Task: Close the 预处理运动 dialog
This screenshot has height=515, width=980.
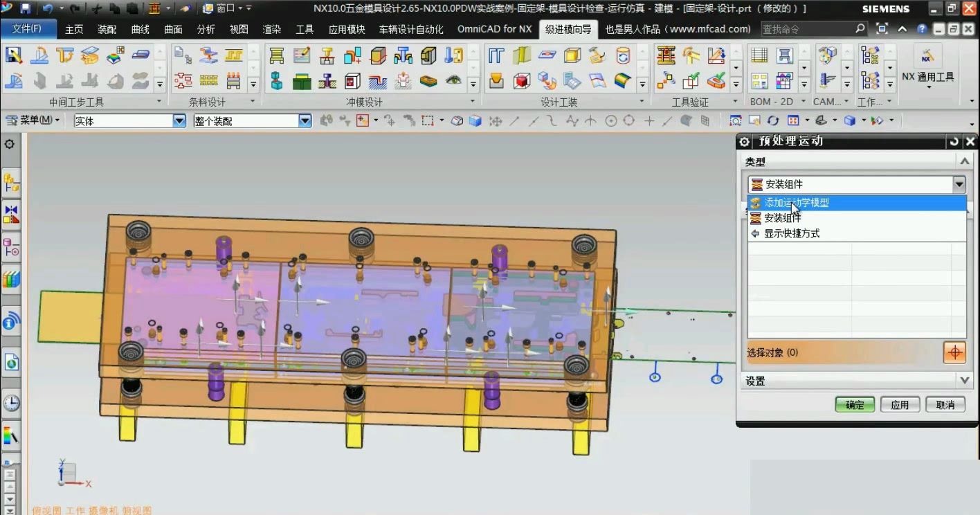Action: 970,141
